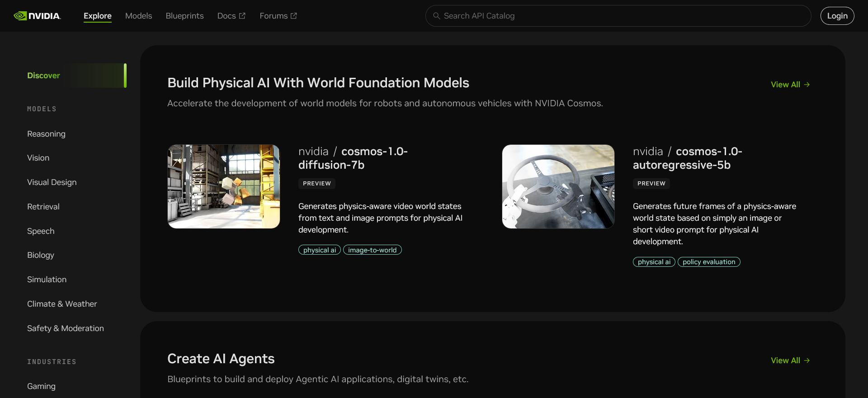Image resolution: width=868 pixels, height=398 pixels.
Task: Click the MODELS sidebar heading
Action: point(42,109)
